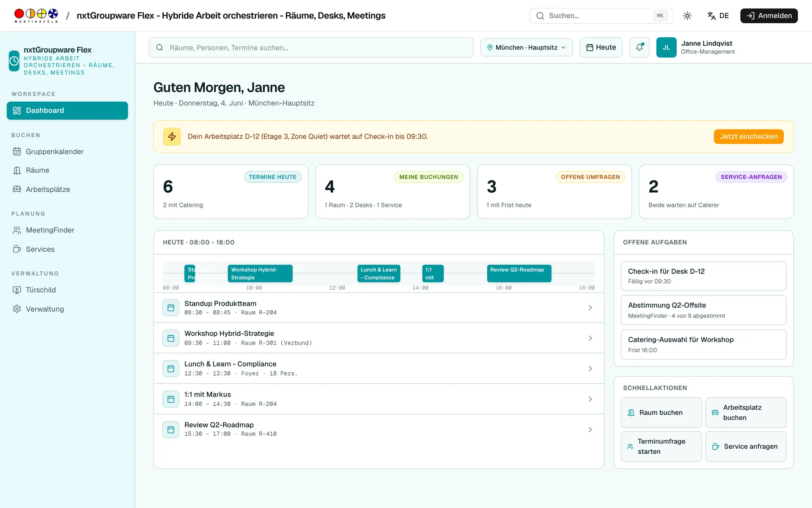Open task Check-in für Desk D-12
This screenshot has height=508, width=812.
pos(703,276)
